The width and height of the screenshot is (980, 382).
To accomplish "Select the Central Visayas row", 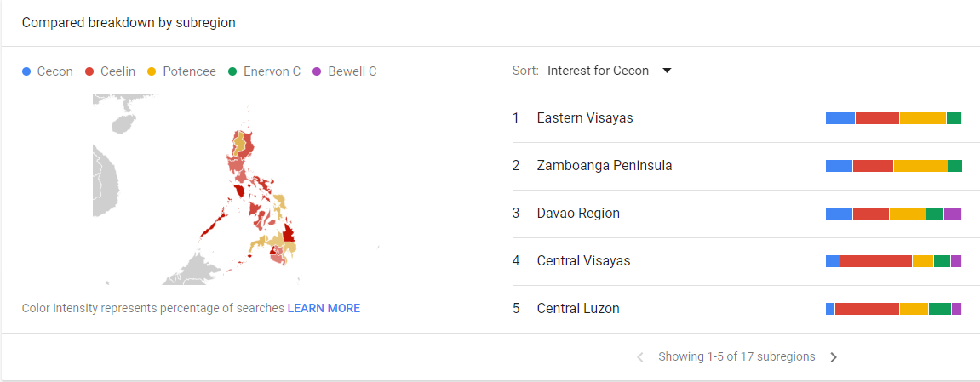I will pyautogui.click(x=583, y=261).
